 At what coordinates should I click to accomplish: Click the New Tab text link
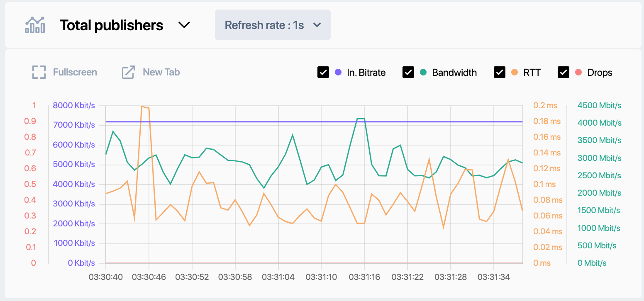161,72
